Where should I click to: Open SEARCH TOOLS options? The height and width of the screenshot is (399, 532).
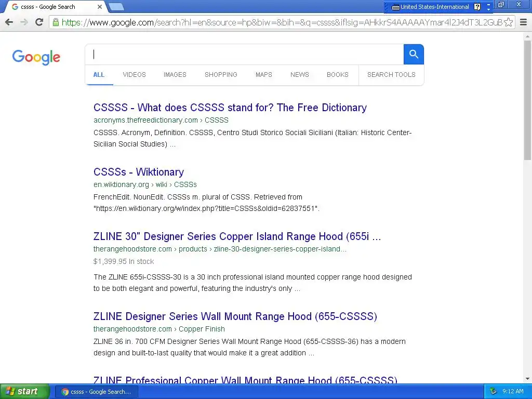391,75
